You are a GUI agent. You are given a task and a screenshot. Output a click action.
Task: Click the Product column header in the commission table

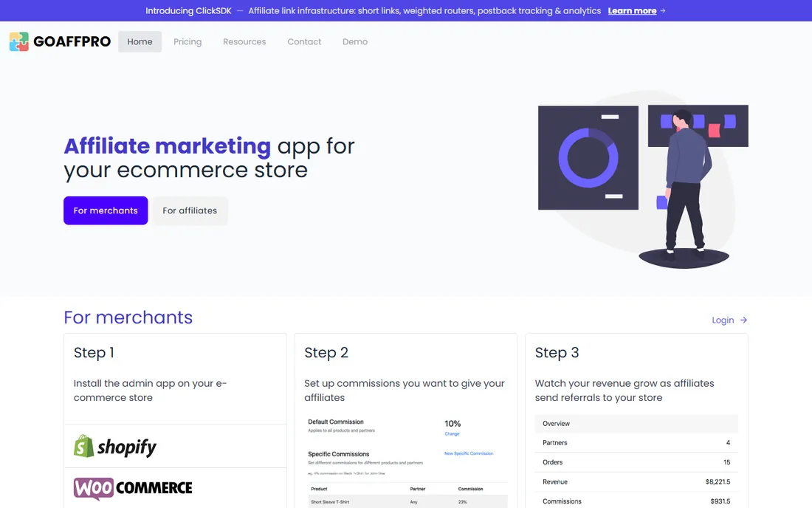pyautogui.click(x=319, y=489)
